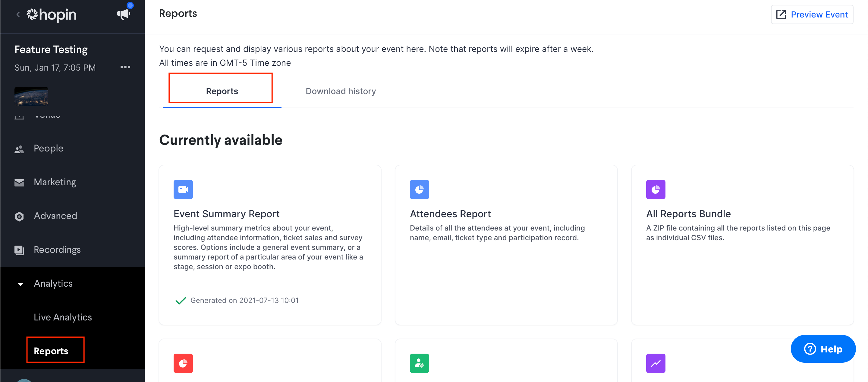Open Advanced settings in sidebar
Viewport: 868px width, 382px height.
tap(55, 216)
